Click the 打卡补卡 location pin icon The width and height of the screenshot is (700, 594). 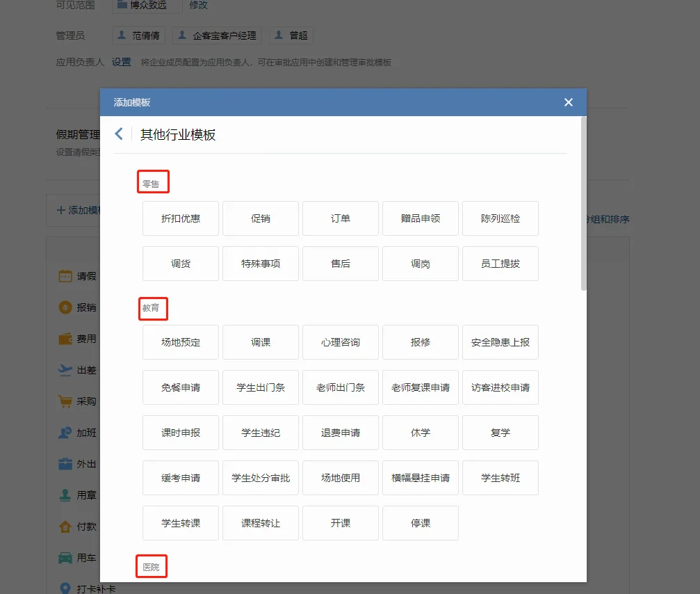[65, 588]
